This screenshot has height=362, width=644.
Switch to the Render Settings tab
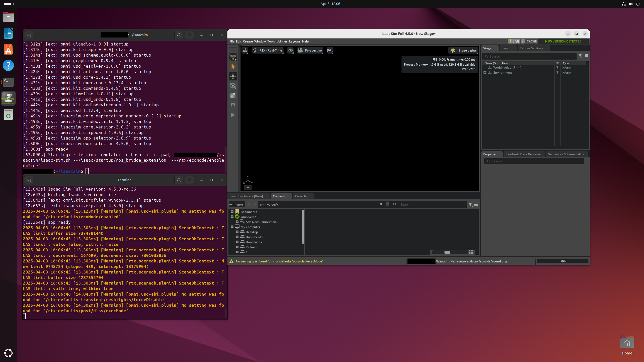tap(531, 48)
